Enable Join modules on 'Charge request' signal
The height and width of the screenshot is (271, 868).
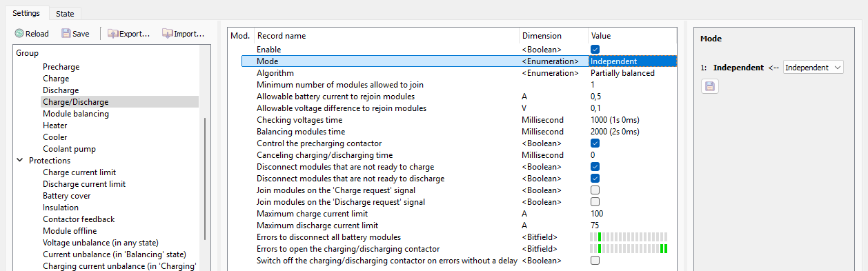(x=595, y=190)
